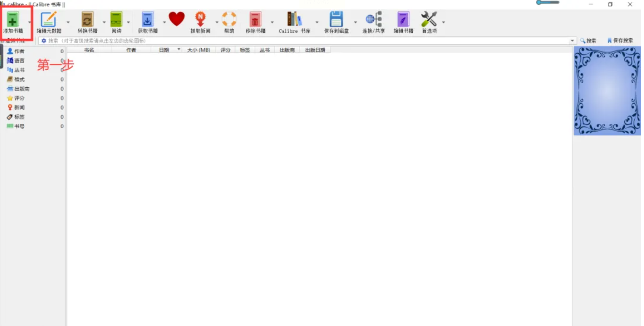
Task: Open 编辑元数据 (Edit metadata) tool
Action: (48, 19)
